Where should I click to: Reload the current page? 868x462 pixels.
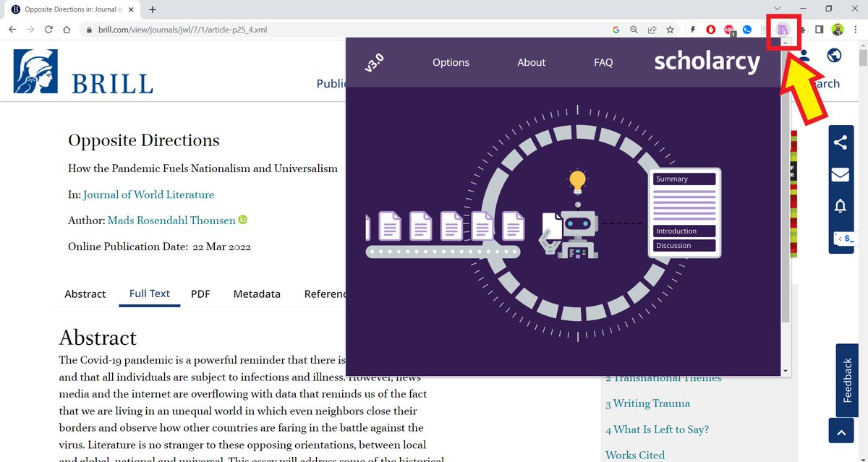(48, 30)
